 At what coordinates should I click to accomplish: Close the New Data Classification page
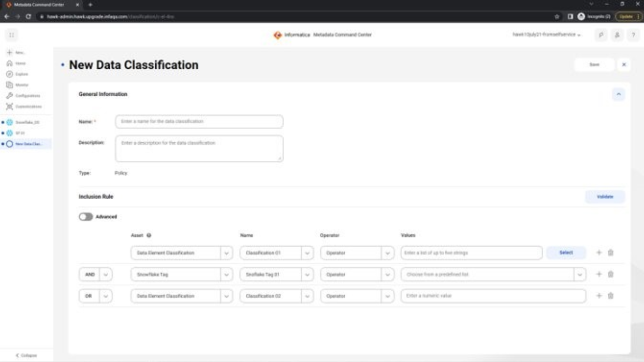[x=624, y=65]
